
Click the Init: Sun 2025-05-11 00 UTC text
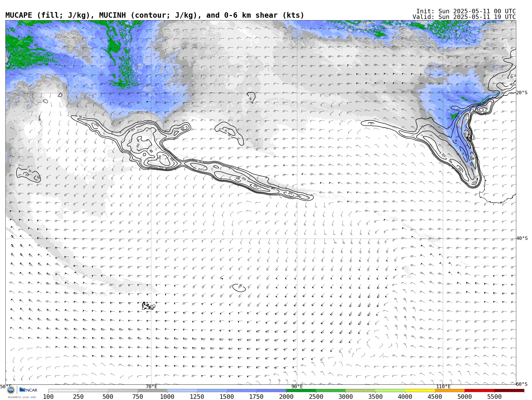tap(466, 11)
